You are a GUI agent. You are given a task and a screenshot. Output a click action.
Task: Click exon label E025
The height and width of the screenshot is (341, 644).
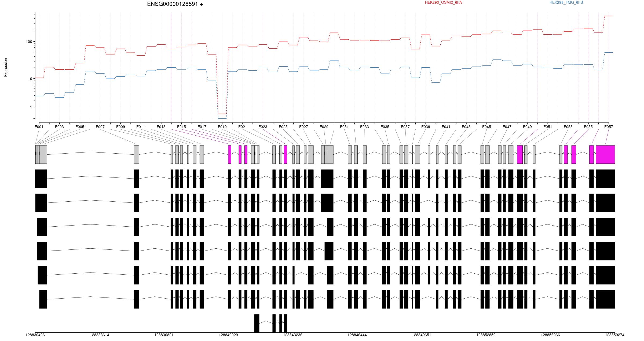283,127
